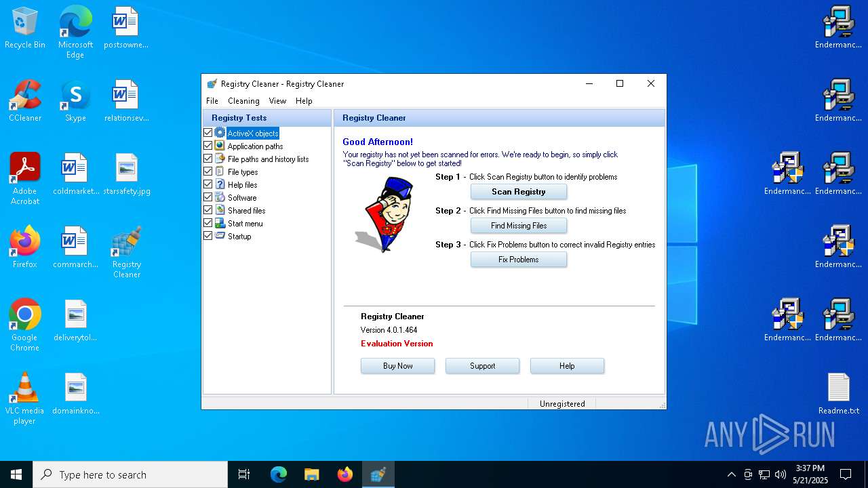Uncheck the Start menu checkbox

coord(208,223)
